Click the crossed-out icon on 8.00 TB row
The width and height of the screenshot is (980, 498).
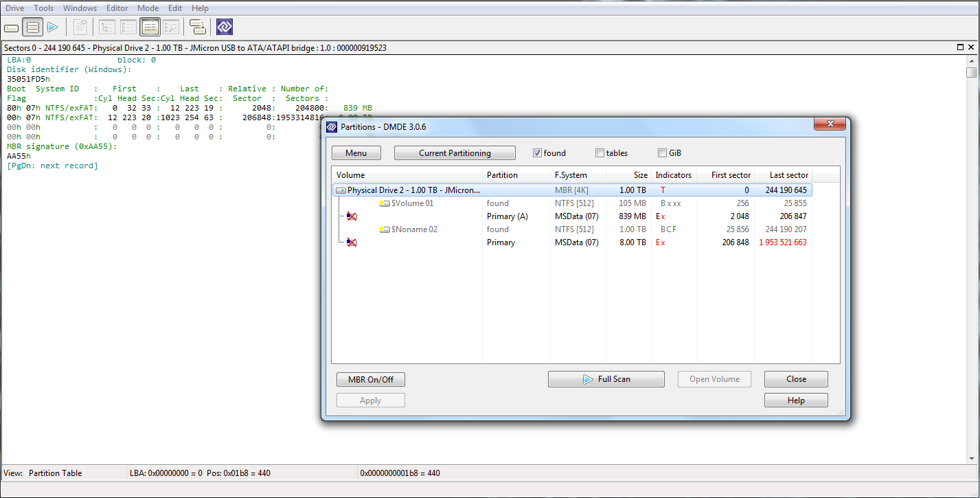click(352, 242)
